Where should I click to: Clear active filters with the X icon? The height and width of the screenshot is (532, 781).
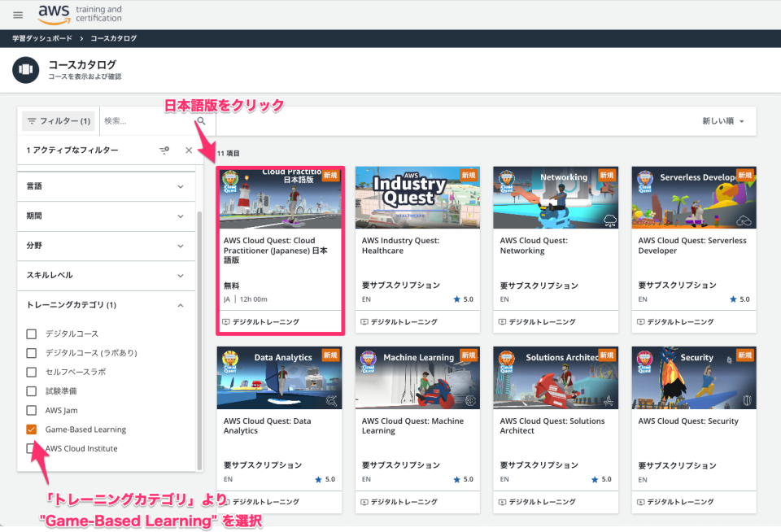(x=189, y=150)
